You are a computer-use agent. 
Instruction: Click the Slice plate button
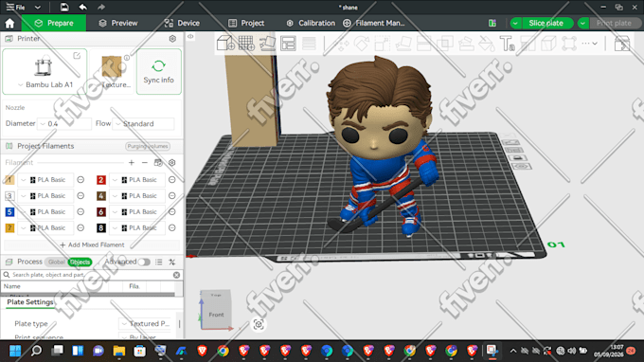tap(546, 24)
